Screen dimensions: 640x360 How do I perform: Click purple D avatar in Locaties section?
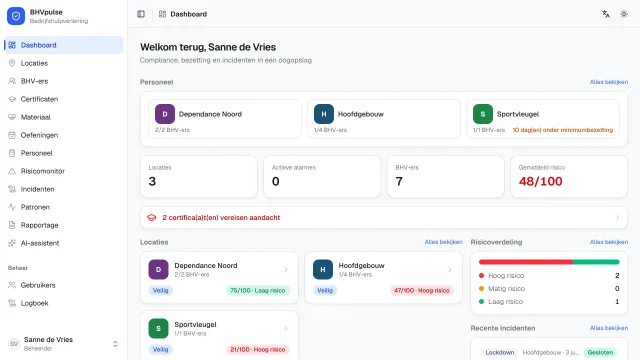(x=158, y=269)
